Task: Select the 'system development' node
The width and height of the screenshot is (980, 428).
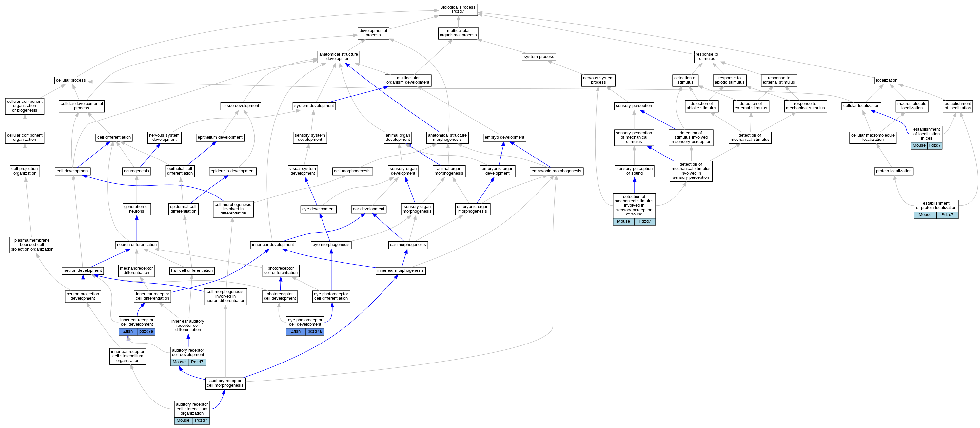Action: [314, 106]
